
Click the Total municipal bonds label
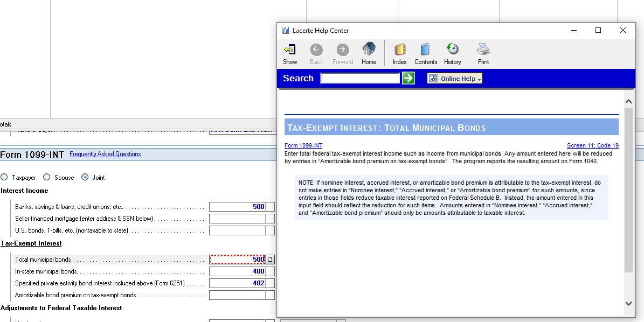pos(43,260)
